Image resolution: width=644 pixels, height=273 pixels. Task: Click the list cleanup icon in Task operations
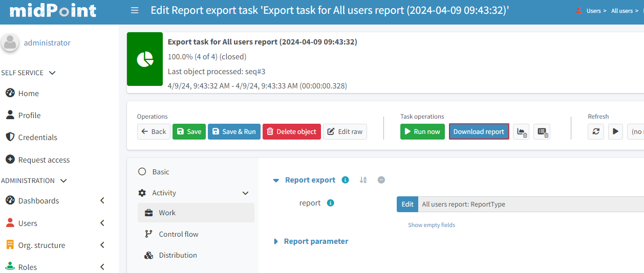(x=542, y=132)
